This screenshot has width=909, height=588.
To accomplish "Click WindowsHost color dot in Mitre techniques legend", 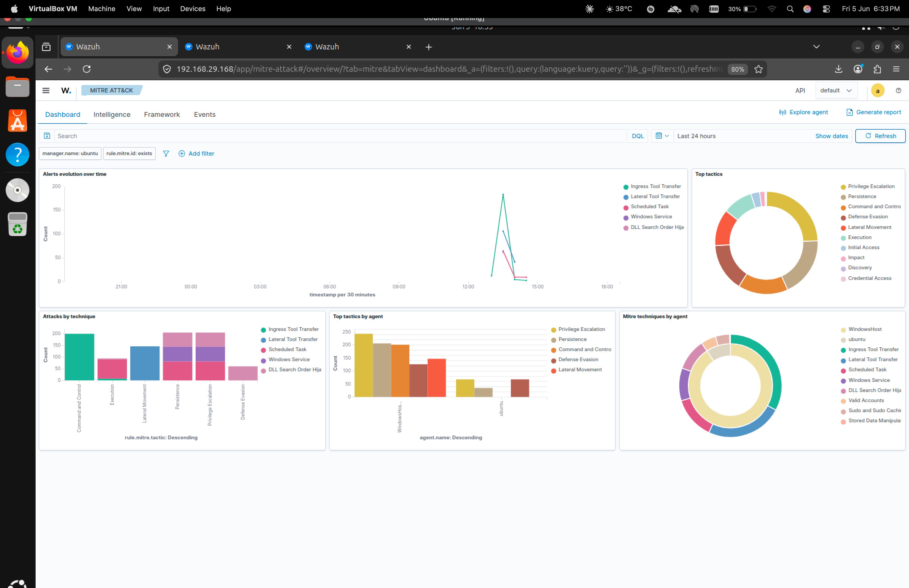I will click(x=843, y=330).
